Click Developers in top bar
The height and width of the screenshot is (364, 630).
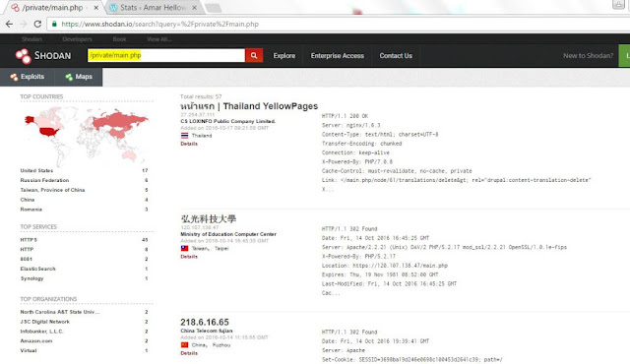pos(77,39)
